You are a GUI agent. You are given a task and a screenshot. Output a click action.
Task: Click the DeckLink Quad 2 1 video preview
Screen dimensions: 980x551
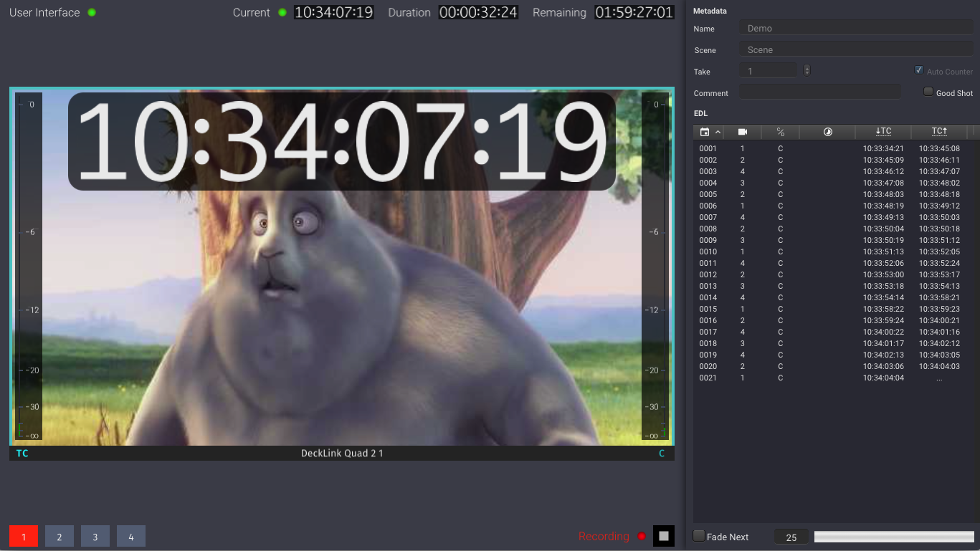(x=342, y=267)
